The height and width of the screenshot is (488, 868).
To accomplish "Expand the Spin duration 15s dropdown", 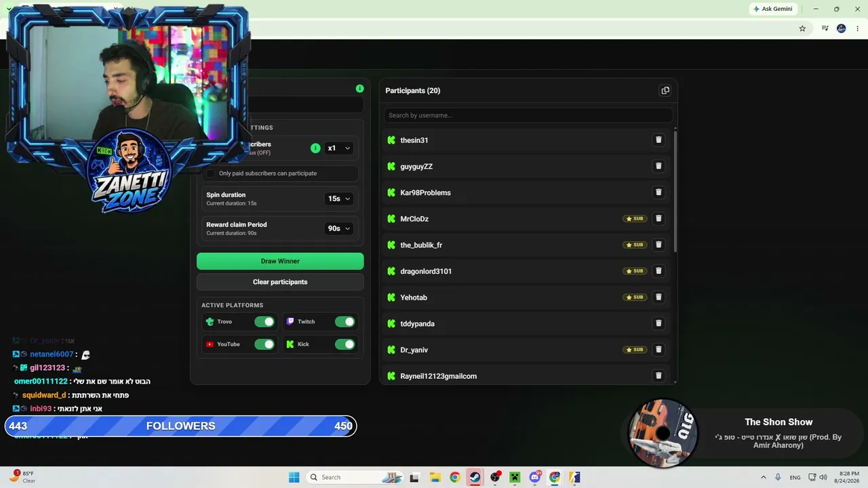I will (339, 199).
